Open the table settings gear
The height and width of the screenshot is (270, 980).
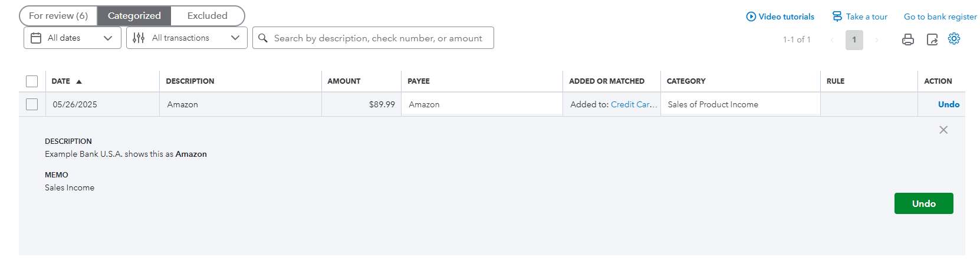tap(954, 39)
